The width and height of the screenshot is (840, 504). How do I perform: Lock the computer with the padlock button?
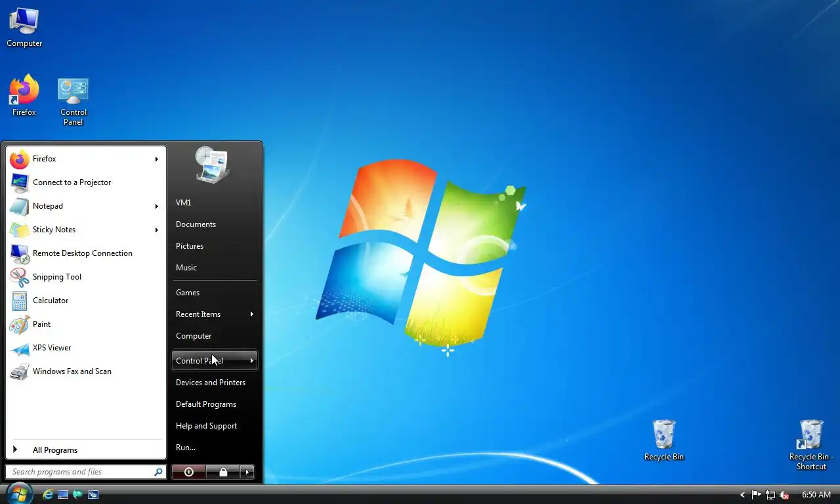223,472
